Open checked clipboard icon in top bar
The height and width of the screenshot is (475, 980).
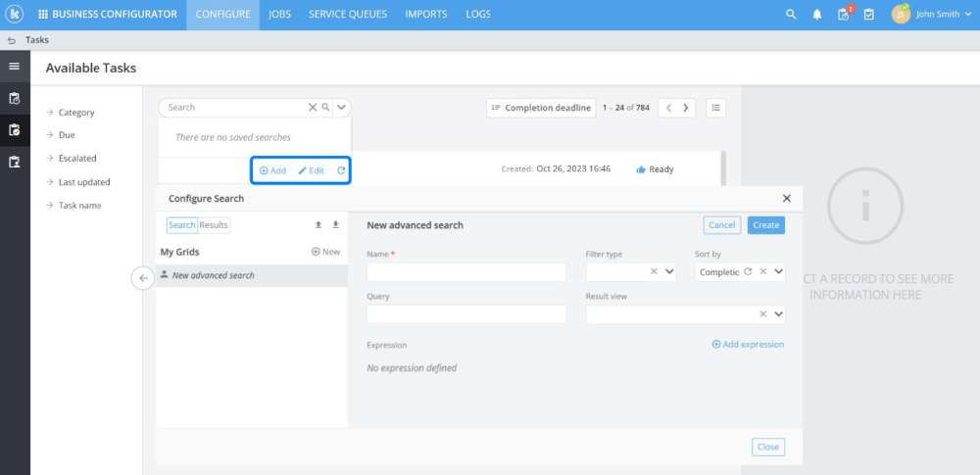868,15
